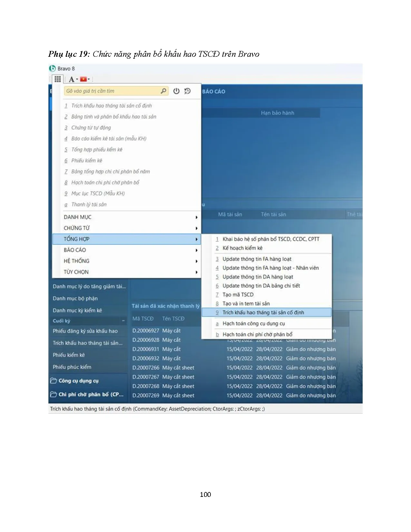Viewport: 411px width, 532px height.
Task: Click the magnifier search icon
Action: pos(163,91)
